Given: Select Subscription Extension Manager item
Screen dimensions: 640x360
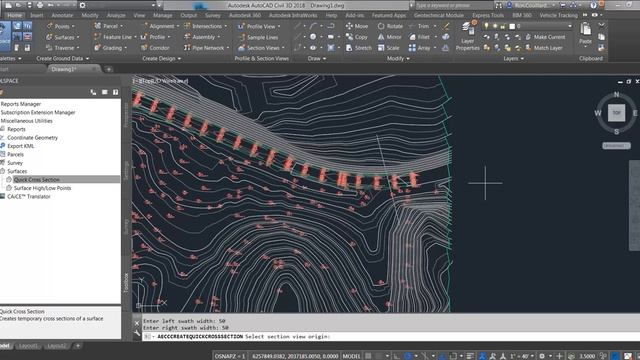Looking at the screenshot, I should click(38, 112).
